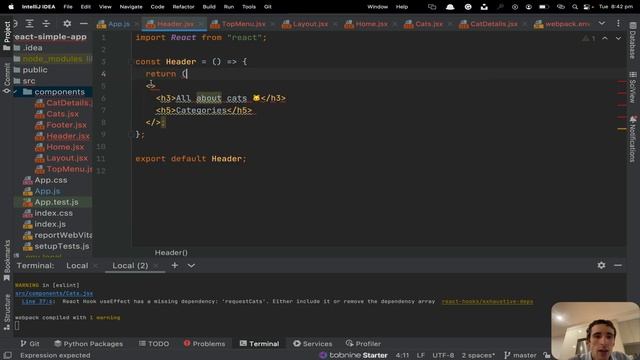The image size is (640, 360).
Task: Open the SciView side panel
Action: tap(633, 87)
